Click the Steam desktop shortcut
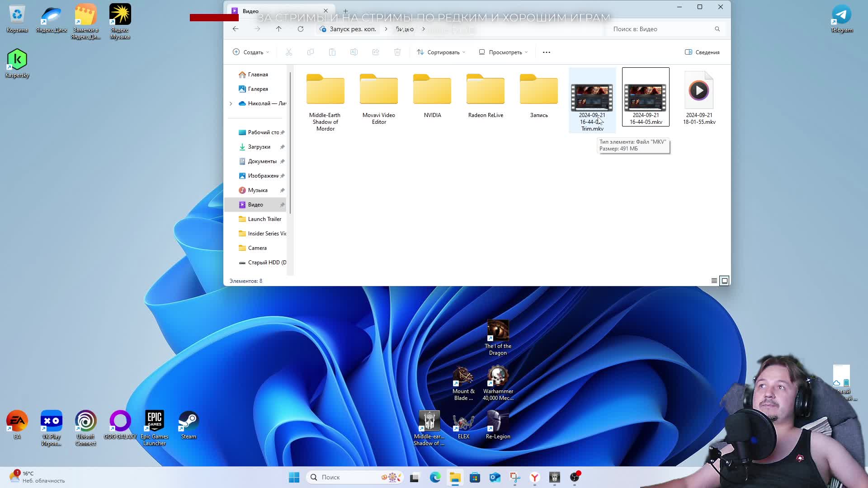 click(189, 425)
